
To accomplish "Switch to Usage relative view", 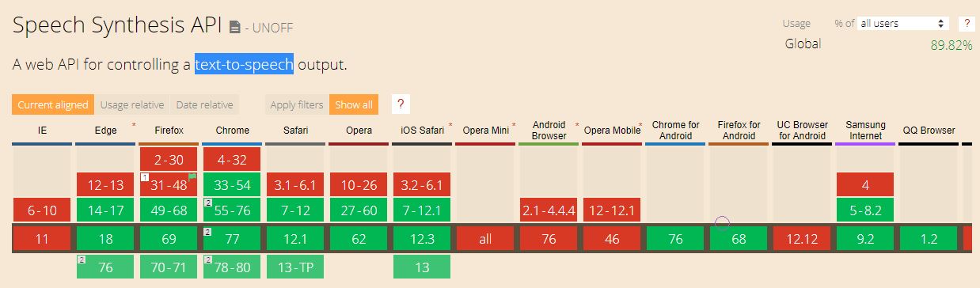I will coord(132,104).
